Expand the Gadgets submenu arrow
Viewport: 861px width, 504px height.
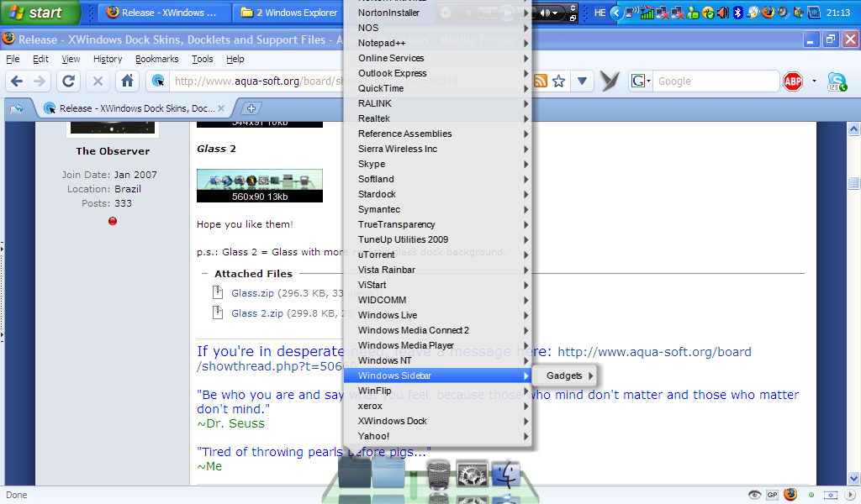(590, 375)
